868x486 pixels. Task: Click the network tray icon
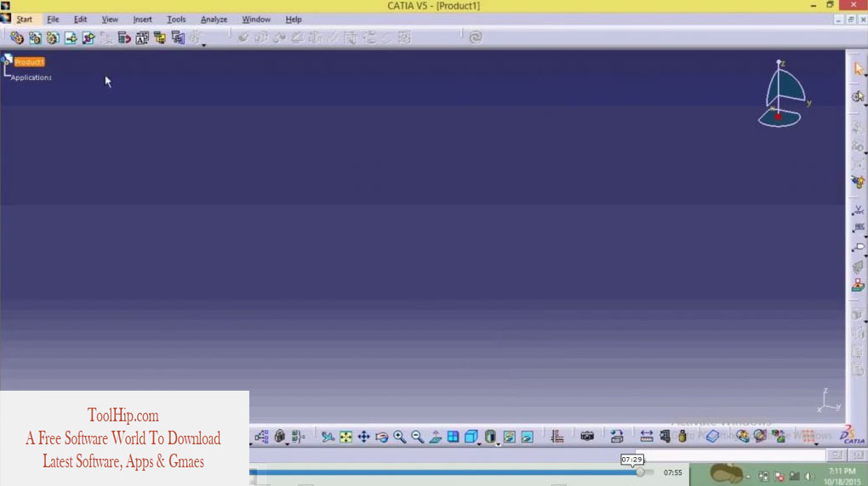click(x=794, y=476)
